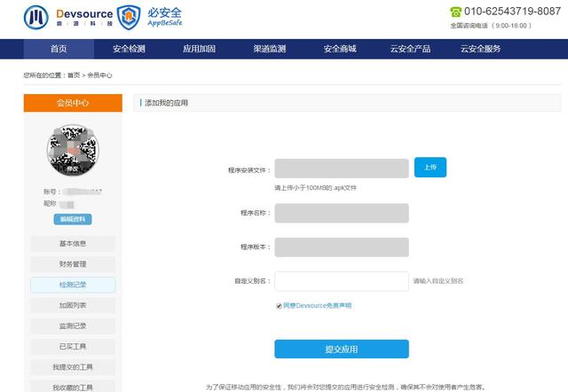Click the user avatar image

[x=73, y=150]
